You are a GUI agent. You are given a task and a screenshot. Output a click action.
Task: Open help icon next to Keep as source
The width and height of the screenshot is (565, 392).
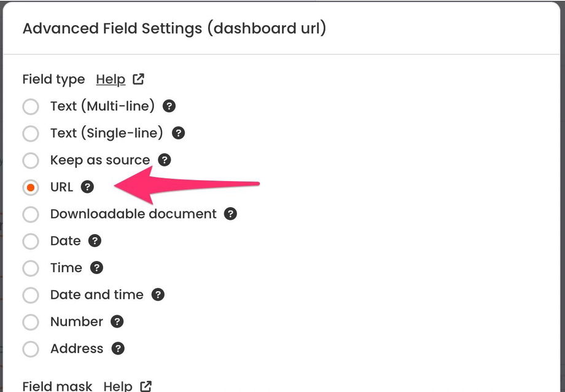(164, 160)
